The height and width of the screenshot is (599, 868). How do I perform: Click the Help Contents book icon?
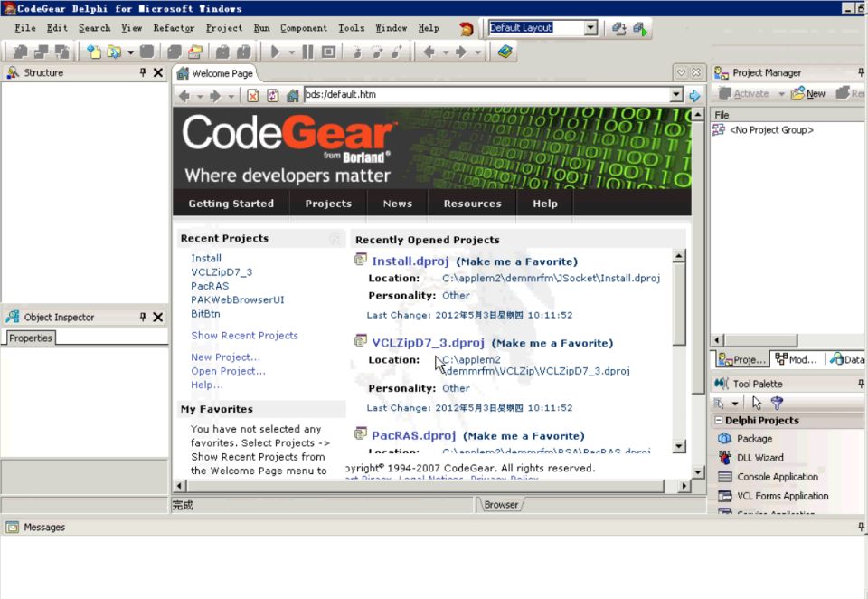click(505, 52)
